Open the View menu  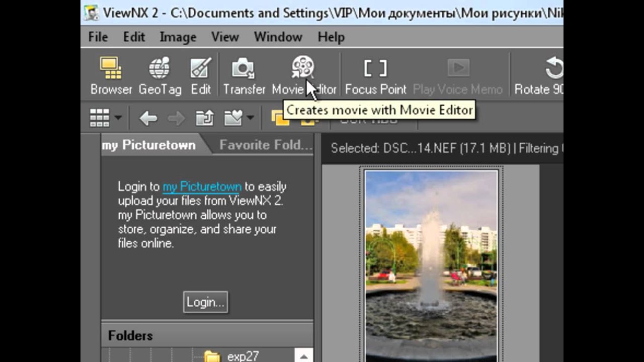click(225, 37)
